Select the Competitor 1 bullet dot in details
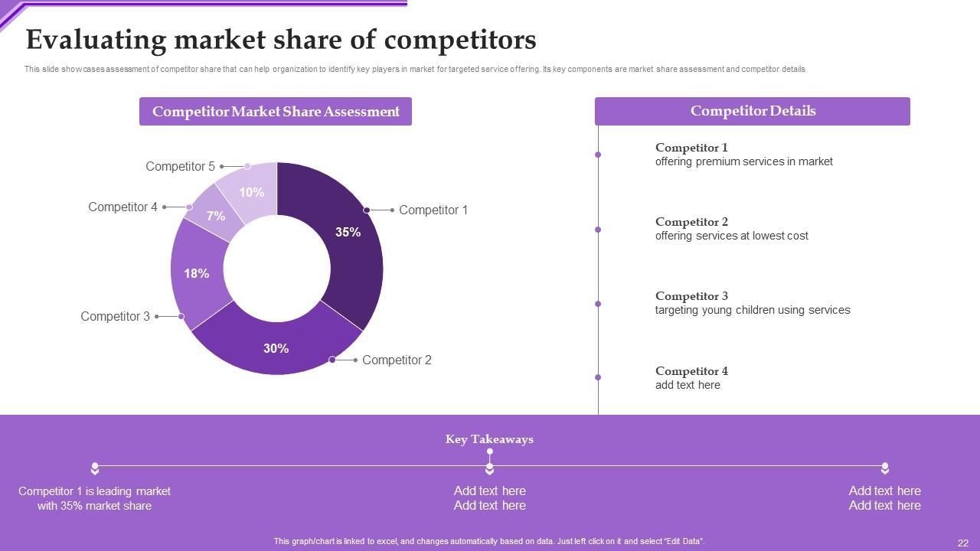980x551 pixels. pyautogui.click(x=598, y=155)
